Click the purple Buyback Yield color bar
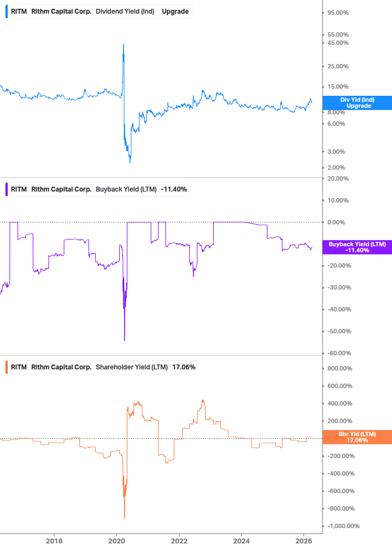Image resolution: width=392 pixels, height=550 pixels. click(6, 189)
